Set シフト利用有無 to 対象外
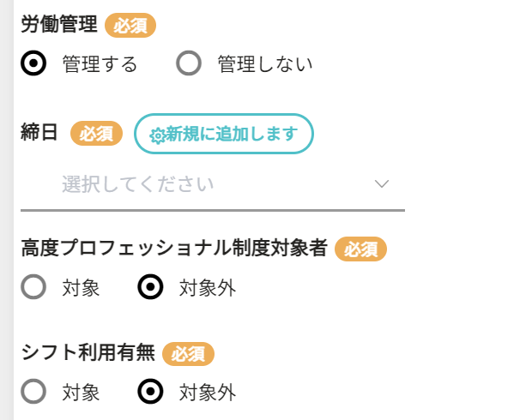Image resolution: width=526 pixels, height=420 pixels. coord(150,392)
